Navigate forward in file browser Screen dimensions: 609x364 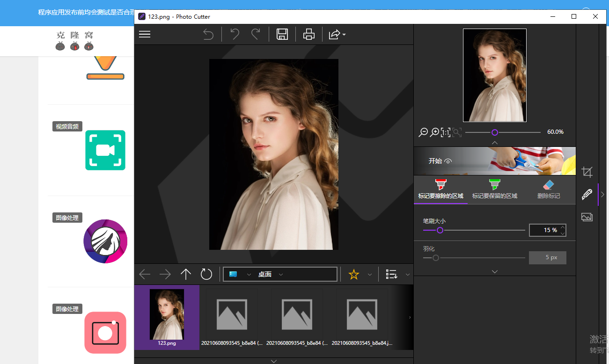click(x=165, y=274)
